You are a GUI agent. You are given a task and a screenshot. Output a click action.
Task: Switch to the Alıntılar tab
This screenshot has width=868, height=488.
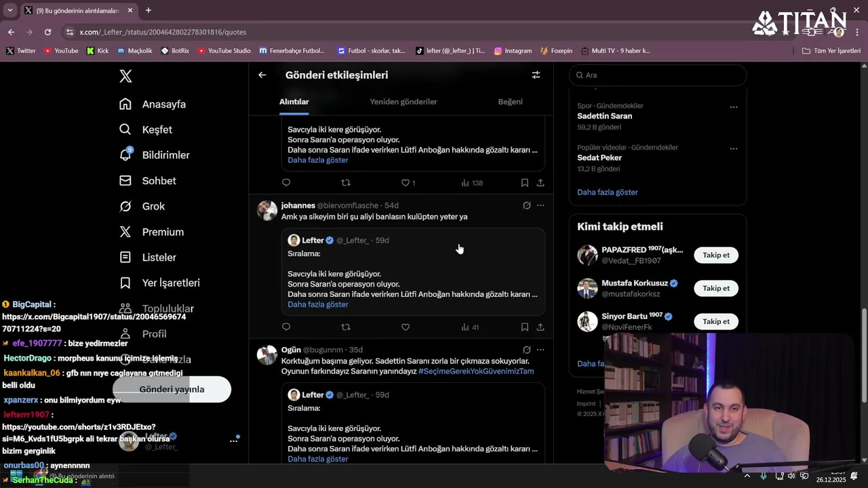tap(294, 102)
